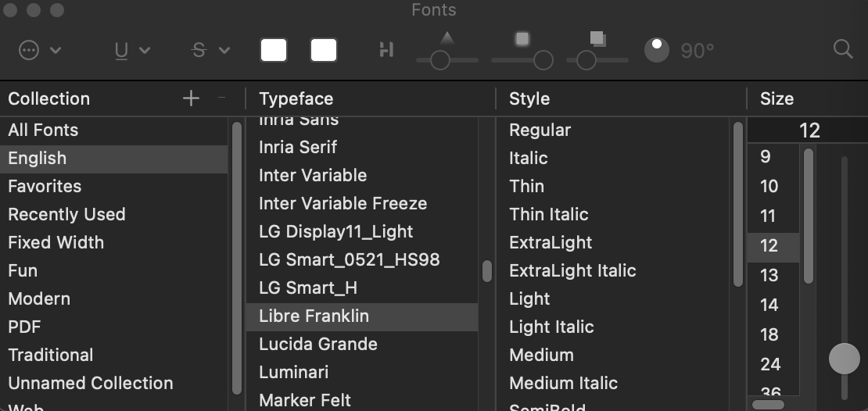
Task: Select the Traditional collection
Action: coord(114,356)
